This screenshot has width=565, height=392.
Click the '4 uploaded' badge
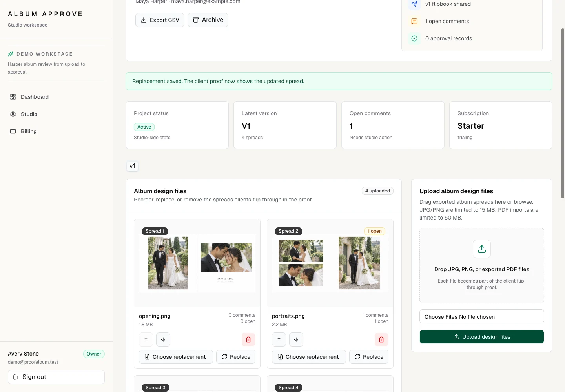(377, 191)
